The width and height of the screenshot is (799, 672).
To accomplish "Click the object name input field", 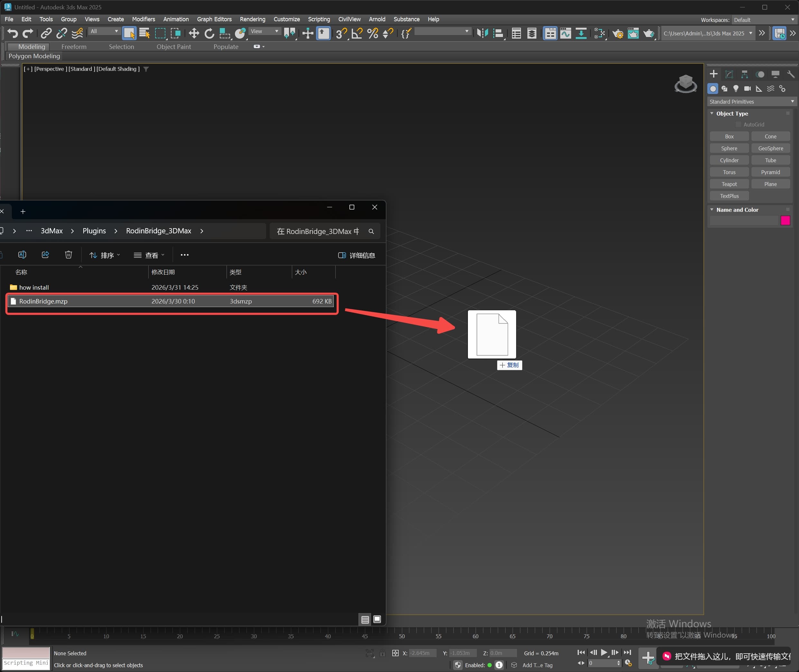I will tap(744, 220).
